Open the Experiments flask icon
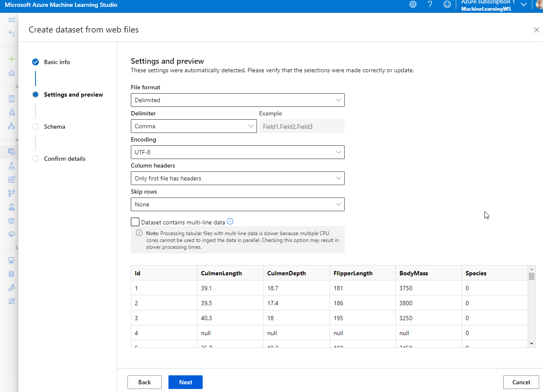This screenshot has height=392, width=543. tap(12, 166)
